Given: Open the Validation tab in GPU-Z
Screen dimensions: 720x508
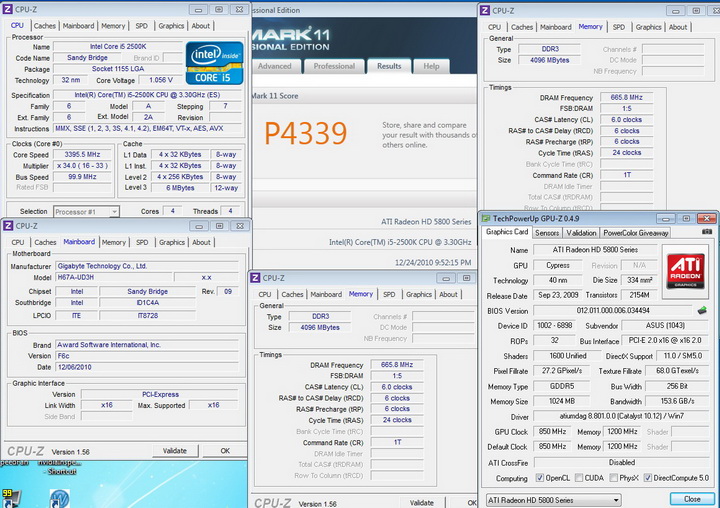Looking at the screenshot, I should 581,233.
